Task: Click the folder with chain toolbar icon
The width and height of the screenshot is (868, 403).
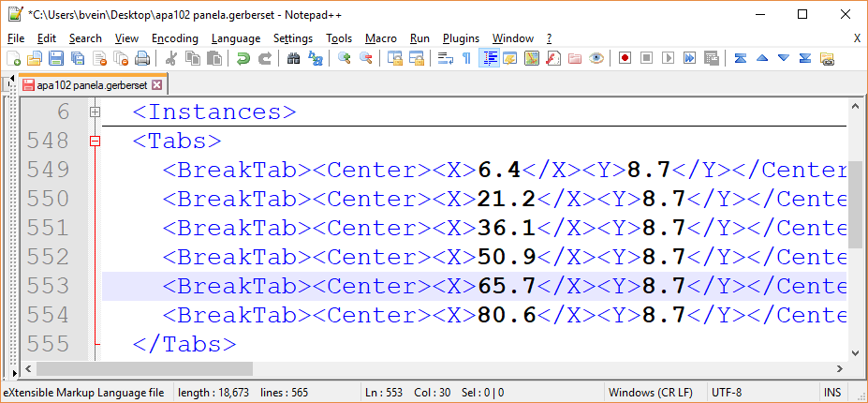Action: click(x=827, y=58)
